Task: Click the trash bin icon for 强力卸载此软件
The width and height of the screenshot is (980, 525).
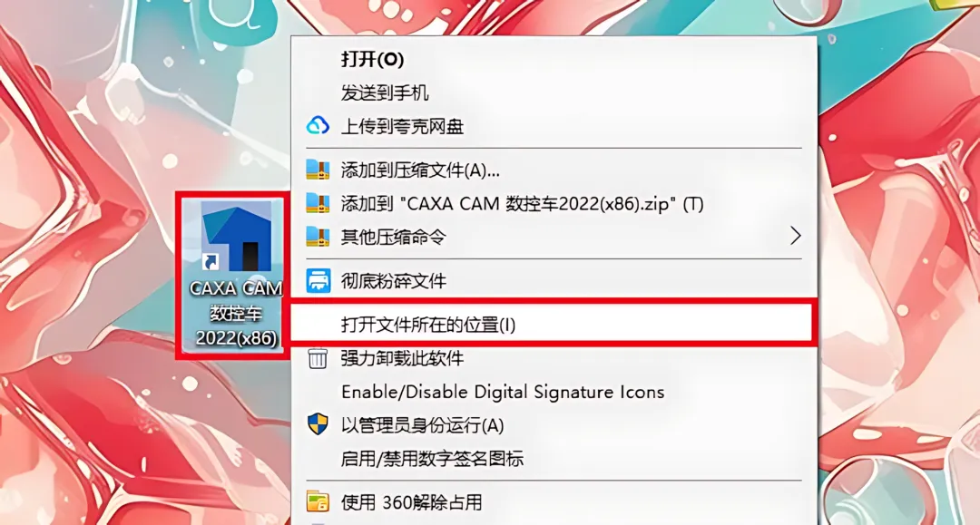Action: coord(318,358)
